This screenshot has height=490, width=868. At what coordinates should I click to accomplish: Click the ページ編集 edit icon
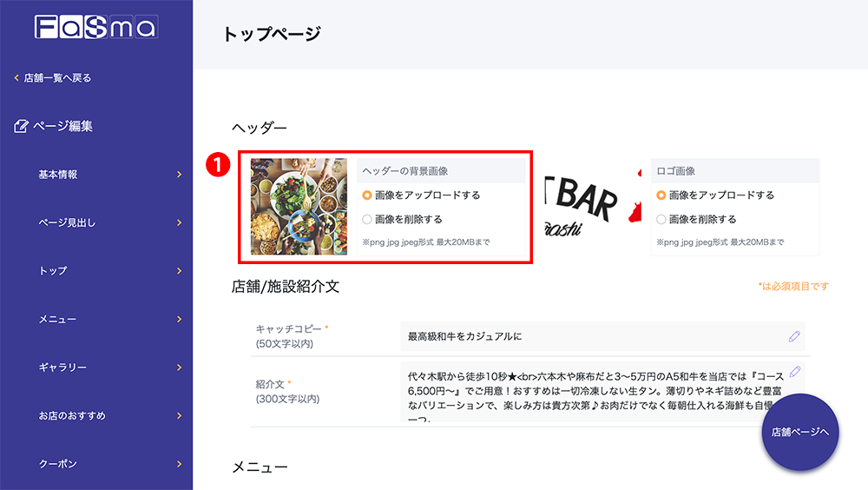[x=21, y=126]
